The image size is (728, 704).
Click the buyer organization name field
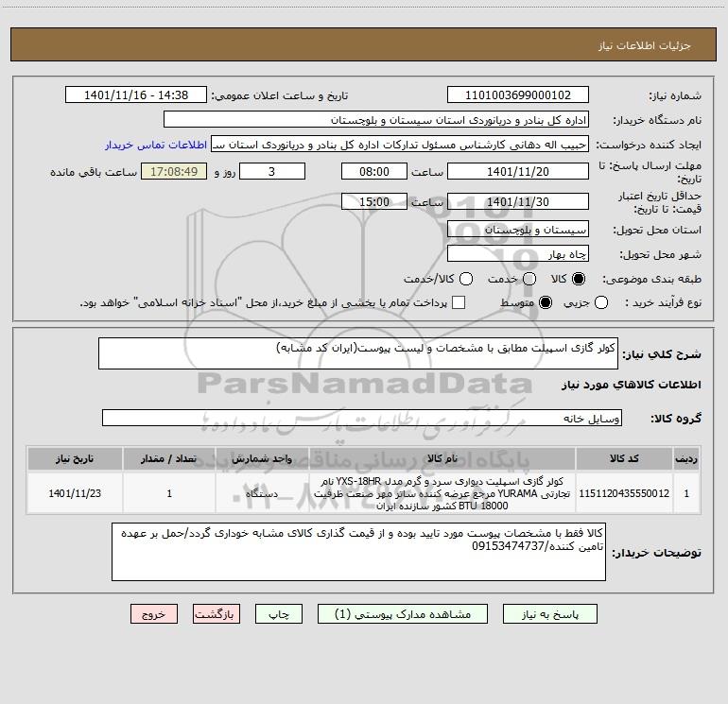click(376, 120)
